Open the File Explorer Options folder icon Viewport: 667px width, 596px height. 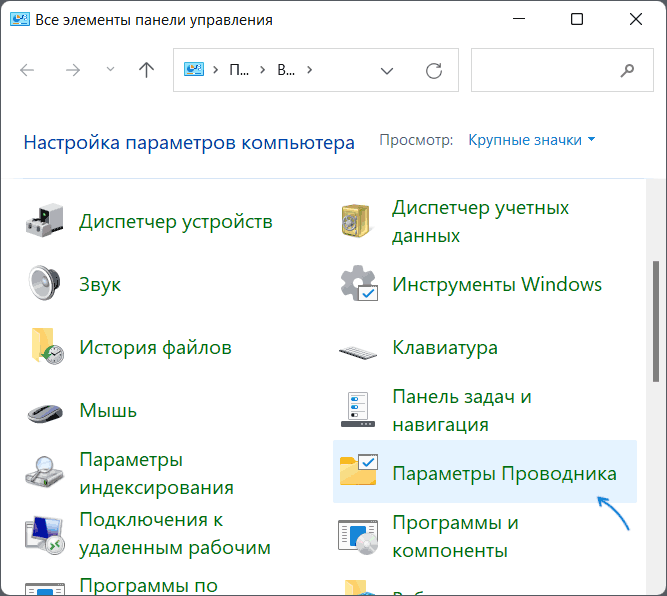point(359,470)
